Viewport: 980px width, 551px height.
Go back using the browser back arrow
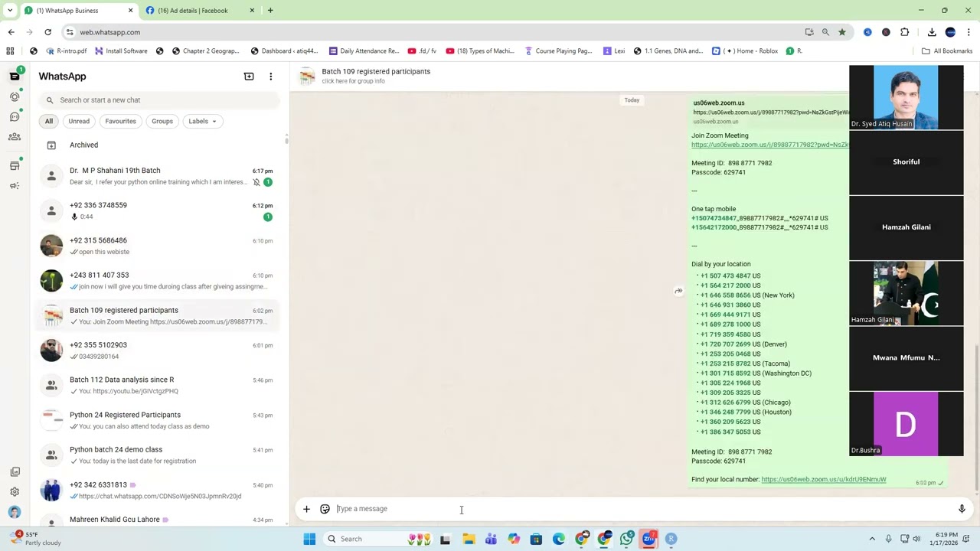pyautogui.click(x=11, y=32)
